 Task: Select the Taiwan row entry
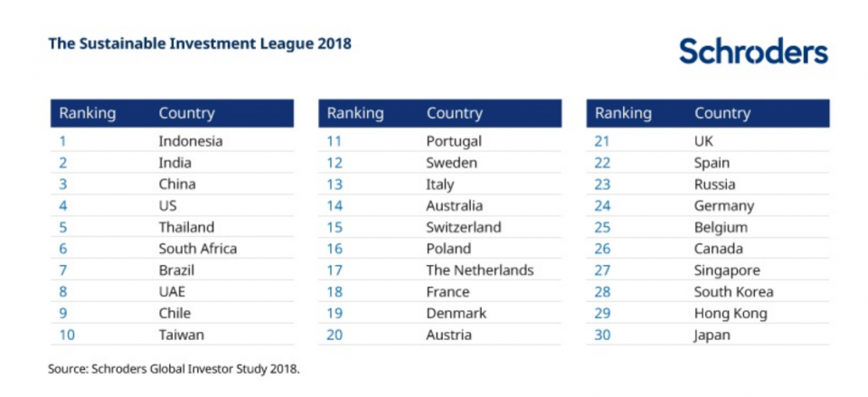[181, 335]
